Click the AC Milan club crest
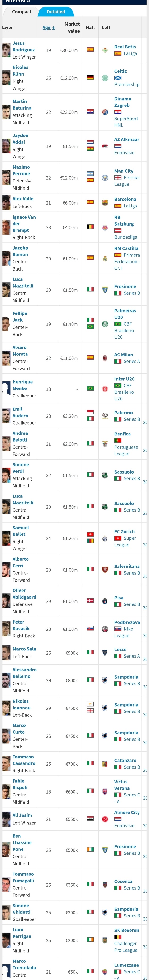 point(105,358)
